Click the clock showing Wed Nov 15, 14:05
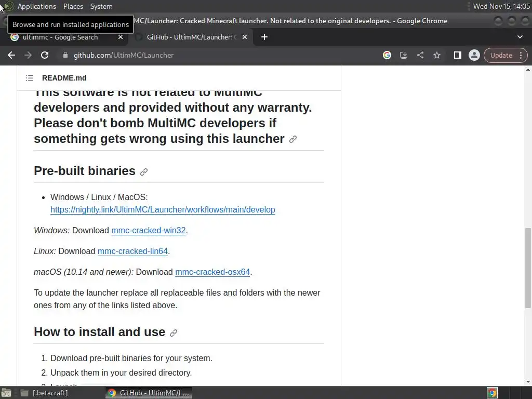Image resolution: width=532 pixels, height=399 pixels. [501, 6]
